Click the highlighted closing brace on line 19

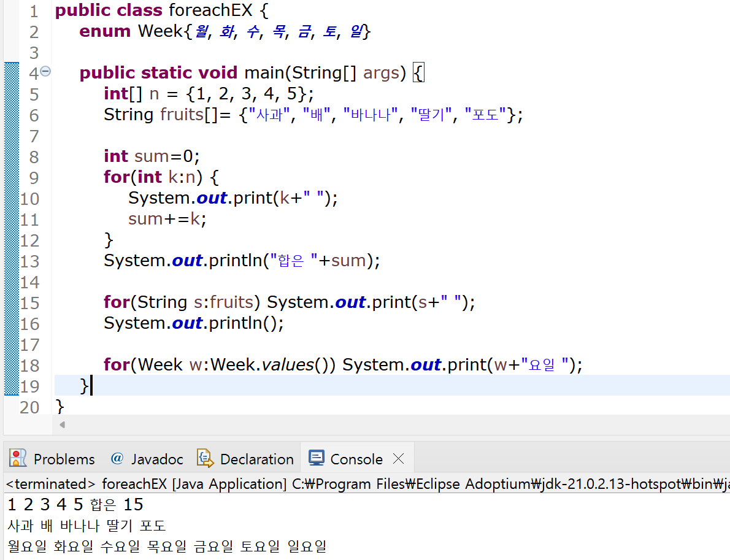pyautogui.click(x=84, y=386)
